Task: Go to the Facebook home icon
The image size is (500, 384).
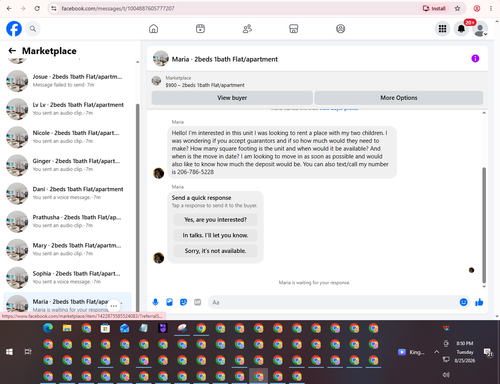Action: 14,29
